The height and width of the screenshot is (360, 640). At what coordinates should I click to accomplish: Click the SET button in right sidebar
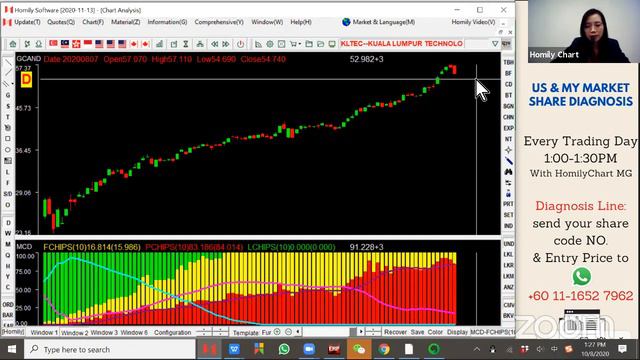click(509, 215)
